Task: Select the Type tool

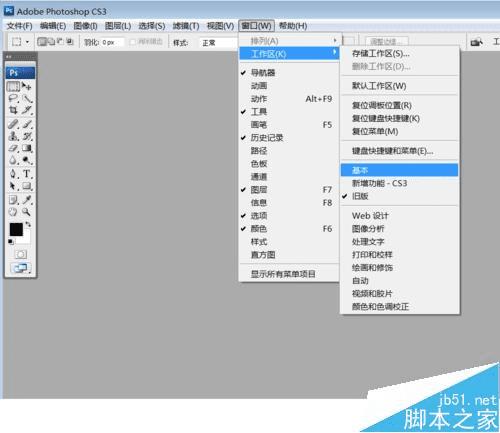Action: (27, 174)
